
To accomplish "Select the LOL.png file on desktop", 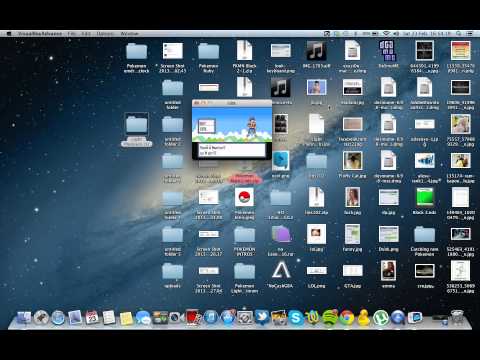I will click(x=316, y=276).
